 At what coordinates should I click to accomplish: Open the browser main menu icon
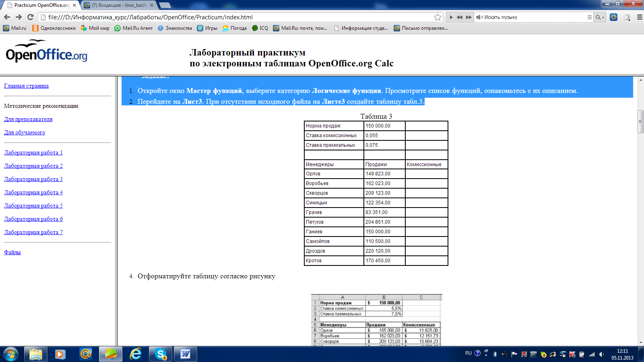(x=639, y=17)
